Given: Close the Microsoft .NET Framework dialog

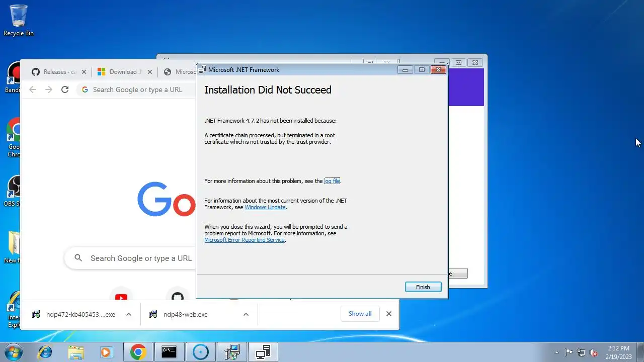Looking at the screenshot, I should (438, 70).
